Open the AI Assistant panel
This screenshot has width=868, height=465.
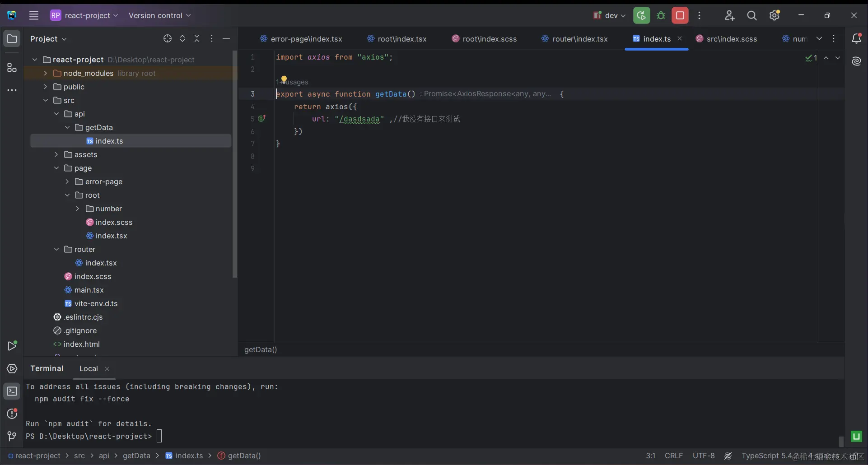point(856,61)
